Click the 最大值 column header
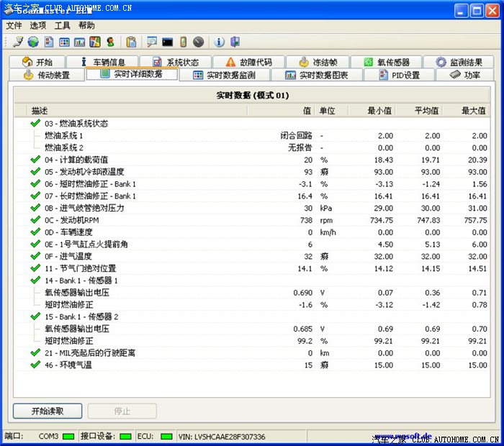The image size is (504, 446). click(473, 111)
